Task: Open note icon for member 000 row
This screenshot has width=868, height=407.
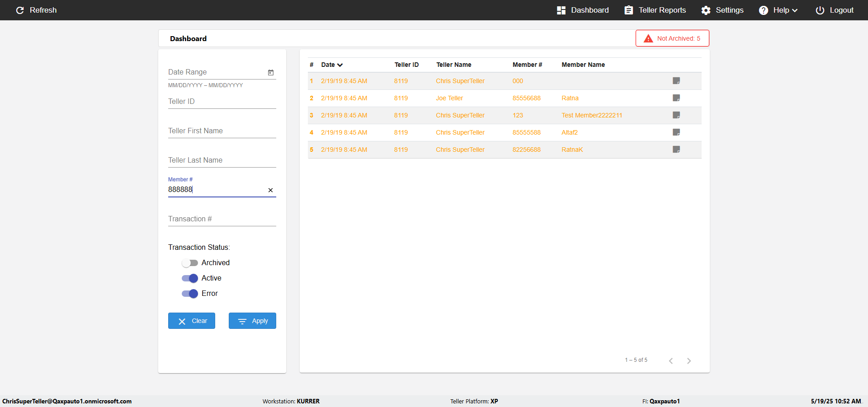Action: [676, 81]
